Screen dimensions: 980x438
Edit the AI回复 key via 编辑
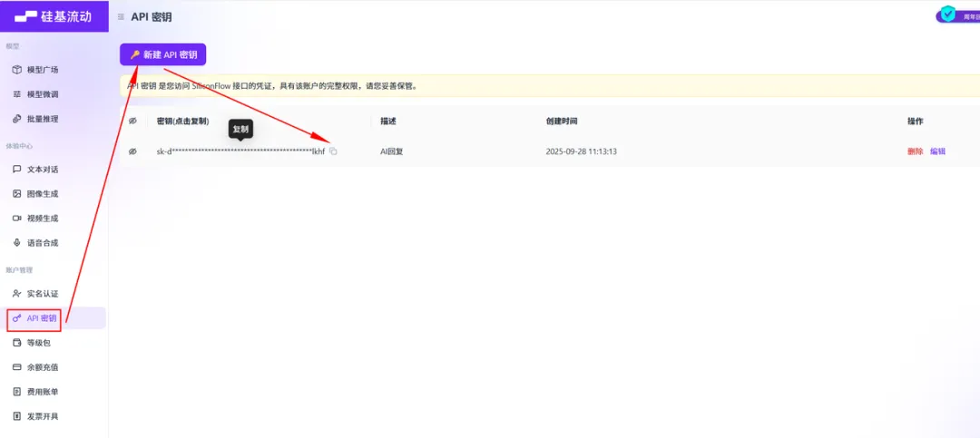(937, 151)
